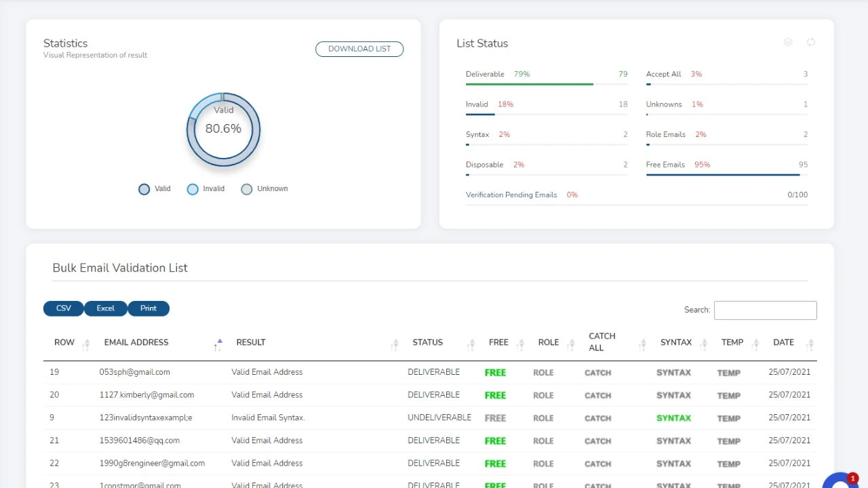This screenshot has width=868, height=488.
Task: Sort by CATCH ALL column arrows
Action: click(642, 345)
